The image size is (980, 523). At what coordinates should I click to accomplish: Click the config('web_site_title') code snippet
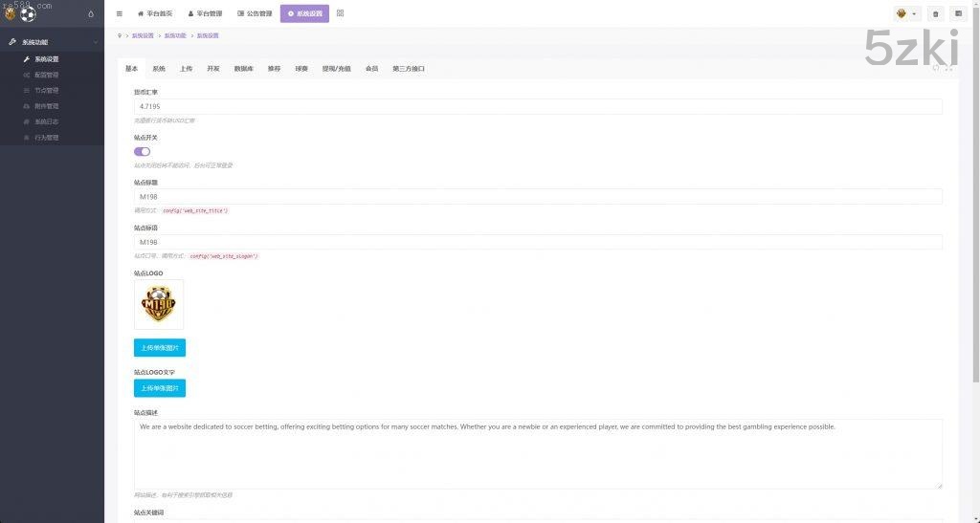coord(195,211)
